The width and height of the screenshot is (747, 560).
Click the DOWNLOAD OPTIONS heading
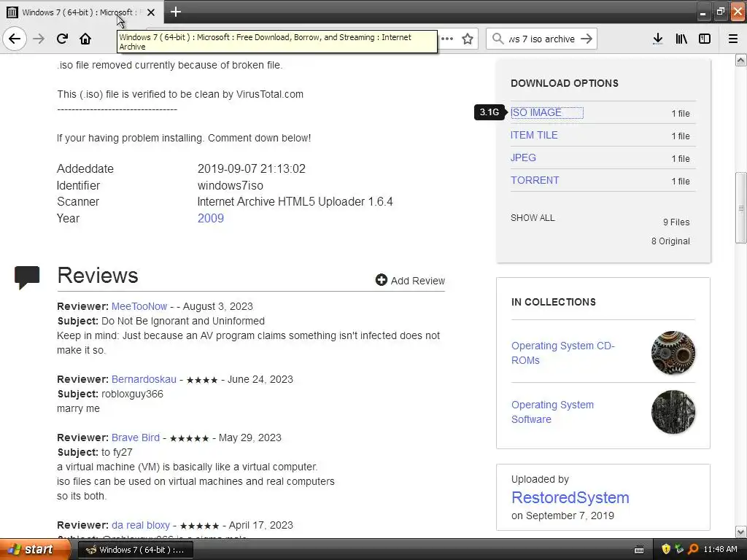565,83
